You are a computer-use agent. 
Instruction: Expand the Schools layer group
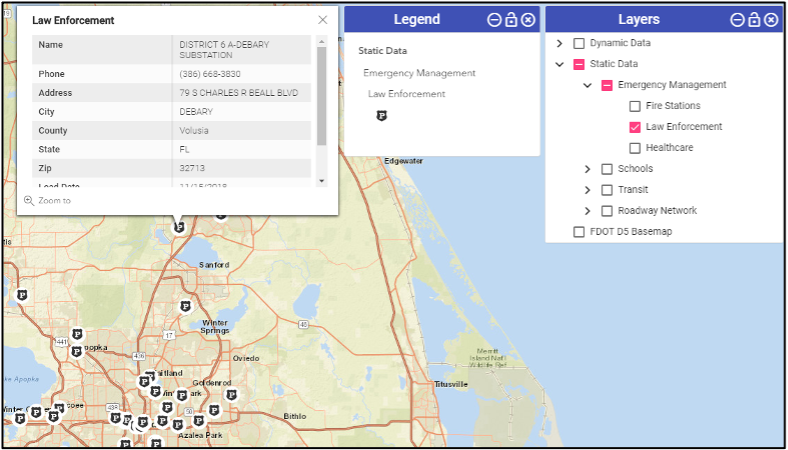(587, 169)
